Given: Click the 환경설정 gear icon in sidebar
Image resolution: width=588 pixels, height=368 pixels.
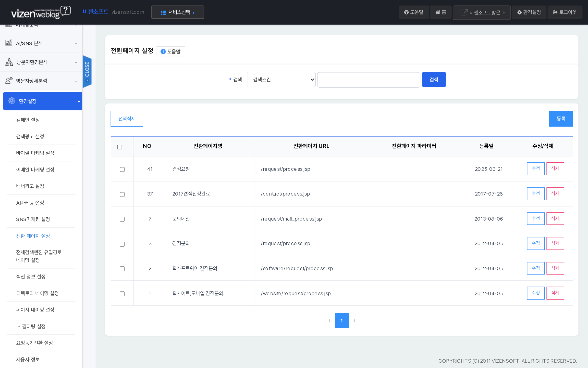Looking at the screenshot, I should tap(12, 101).
